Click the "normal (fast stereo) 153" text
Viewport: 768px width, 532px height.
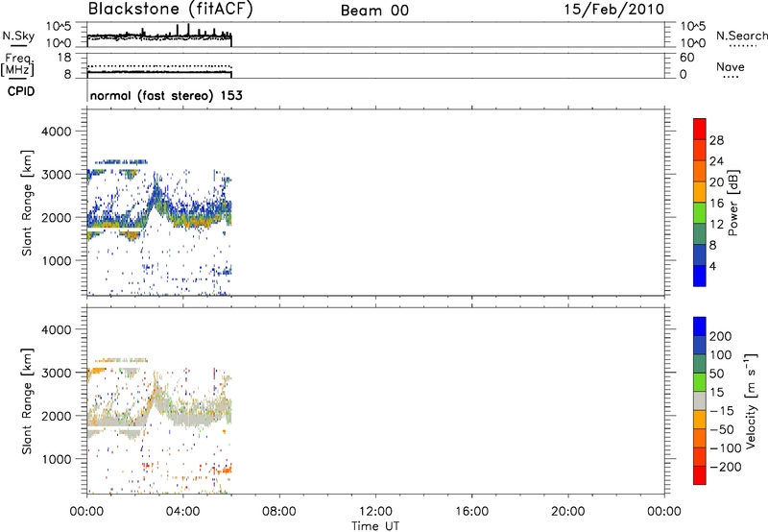166,95
